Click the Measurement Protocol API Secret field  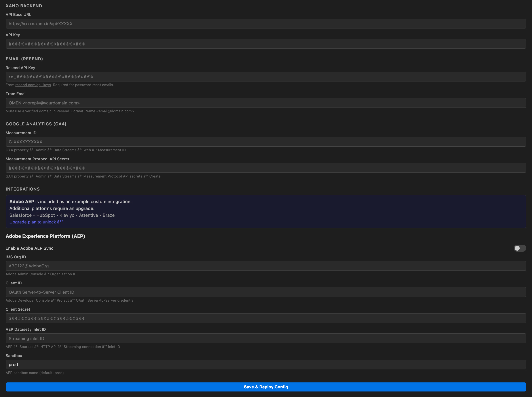tap(266, 168)
